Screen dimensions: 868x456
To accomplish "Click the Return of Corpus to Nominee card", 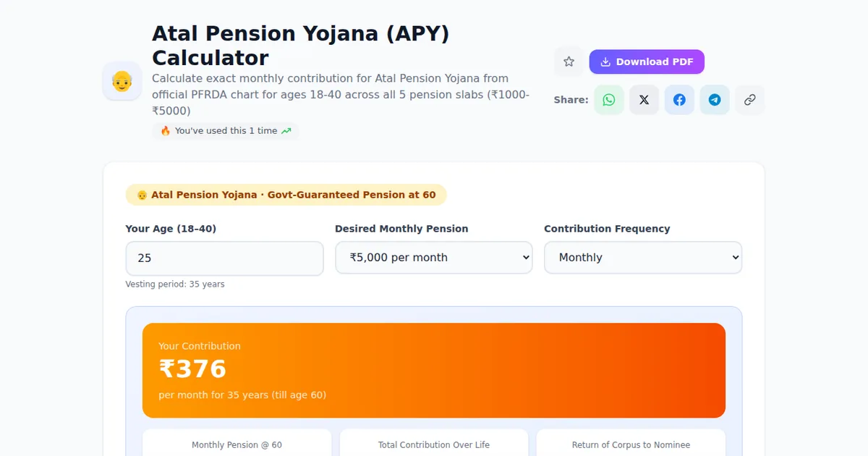I will (631, 442).
